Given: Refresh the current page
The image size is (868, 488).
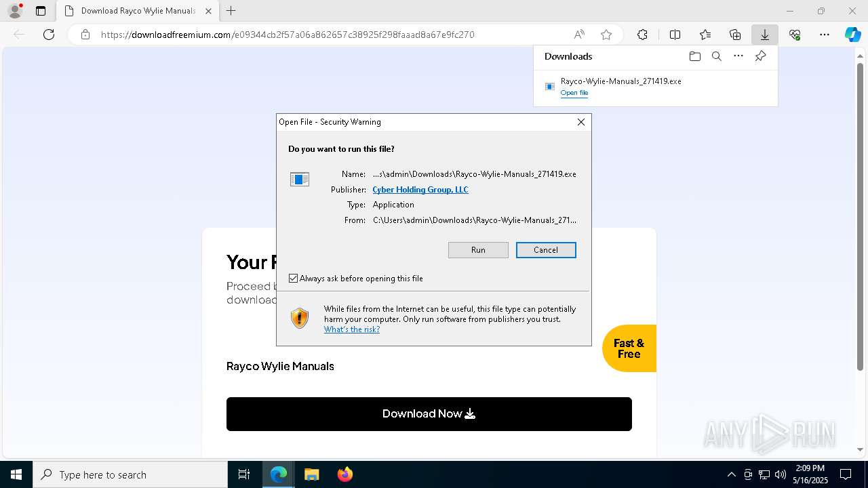Looking at the screenshot, I should click(49, 35).
